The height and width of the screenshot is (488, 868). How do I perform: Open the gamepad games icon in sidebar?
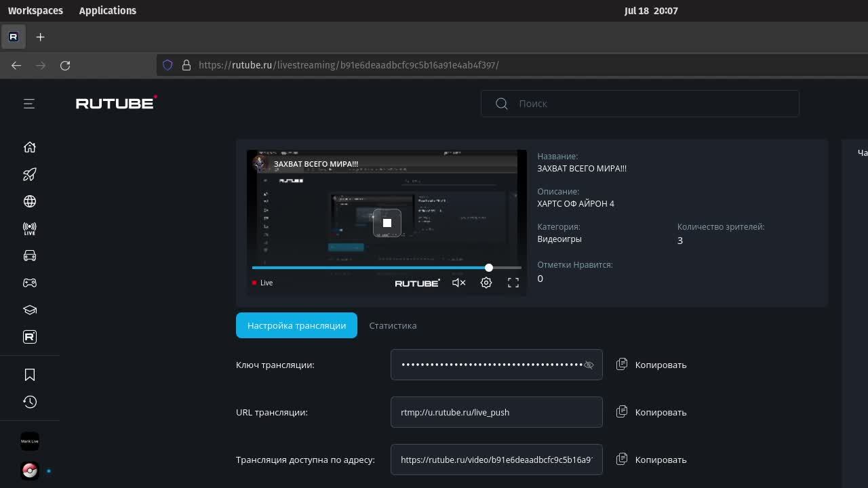pyautogui.click(x=30, y=283)
